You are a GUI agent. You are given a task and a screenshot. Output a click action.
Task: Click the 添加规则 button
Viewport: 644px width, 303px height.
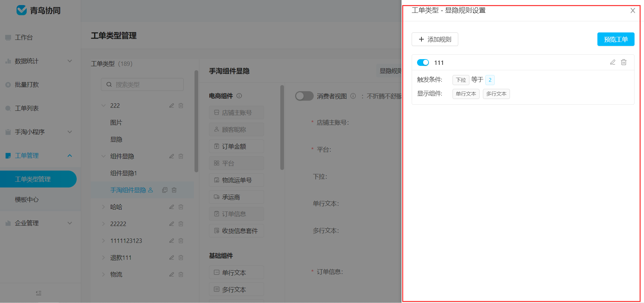(x=435, y=39)
